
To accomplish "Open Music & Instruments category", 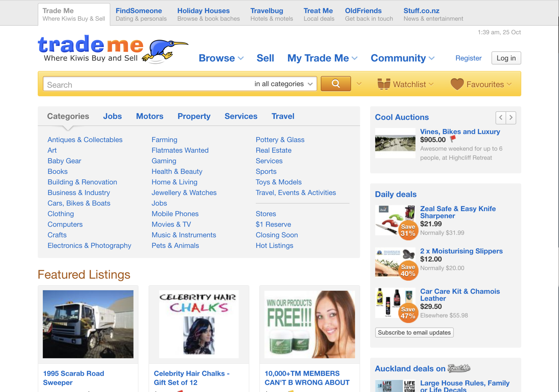I will [184, 235].
